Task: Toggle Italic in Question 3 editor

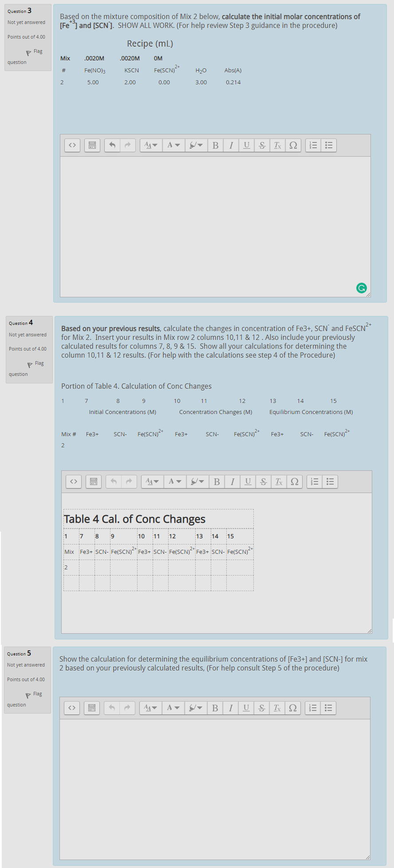Action: (x=231, y=145)
